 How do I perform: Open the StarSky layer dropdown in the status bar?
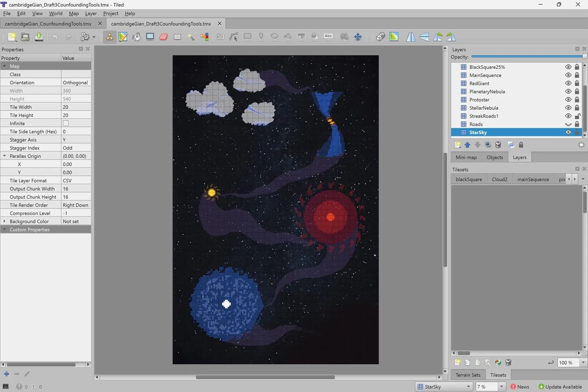tap(444, 387)
